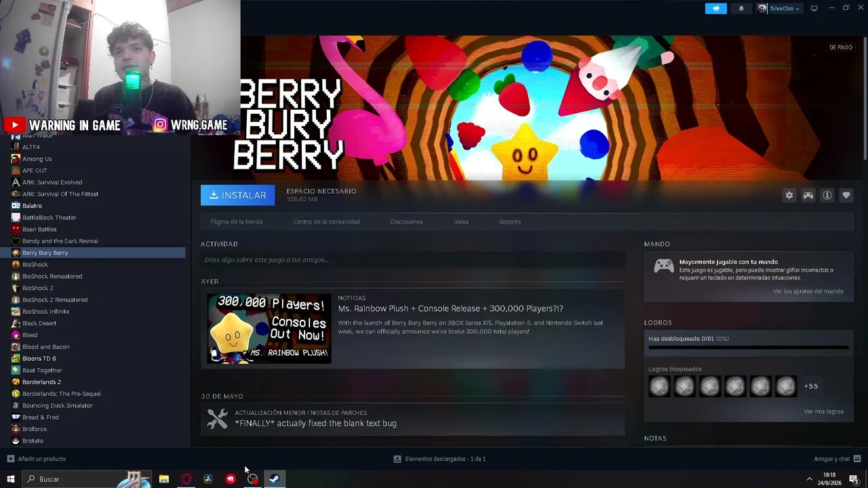Open Centro de la comunidad tab
868x488 pixels.
click(326, 222)
